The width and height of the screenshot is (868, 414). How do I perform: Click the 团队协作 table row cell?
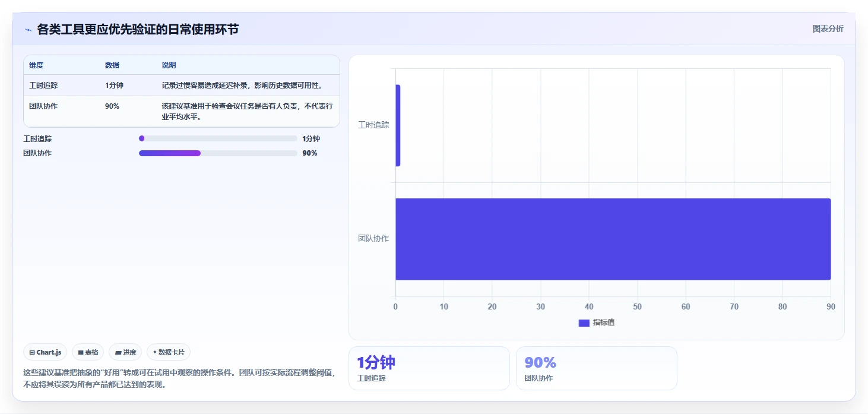(x=43, y=106)
